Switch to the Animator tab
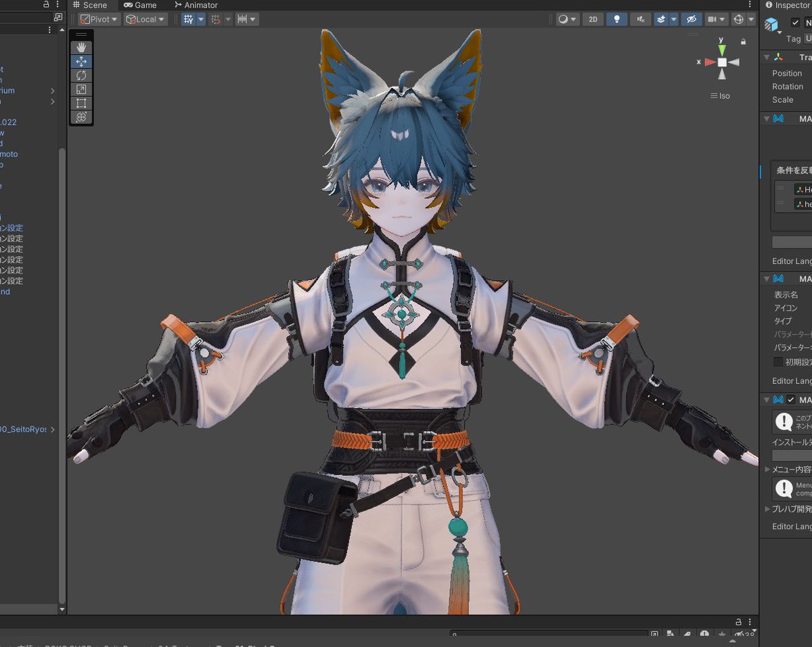The image size is (812, 647). [x=196, y=5]
